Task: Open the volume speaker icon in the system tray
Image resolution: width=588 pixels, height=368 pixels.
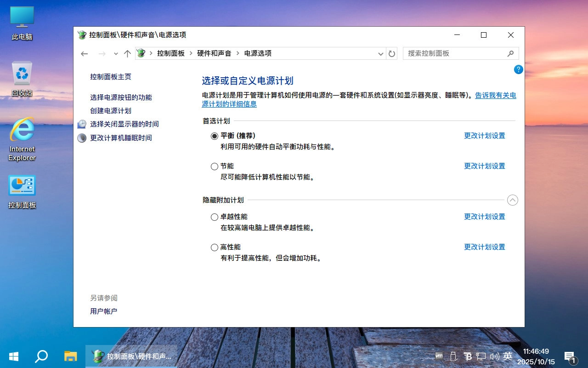Action: pos(494,356)
